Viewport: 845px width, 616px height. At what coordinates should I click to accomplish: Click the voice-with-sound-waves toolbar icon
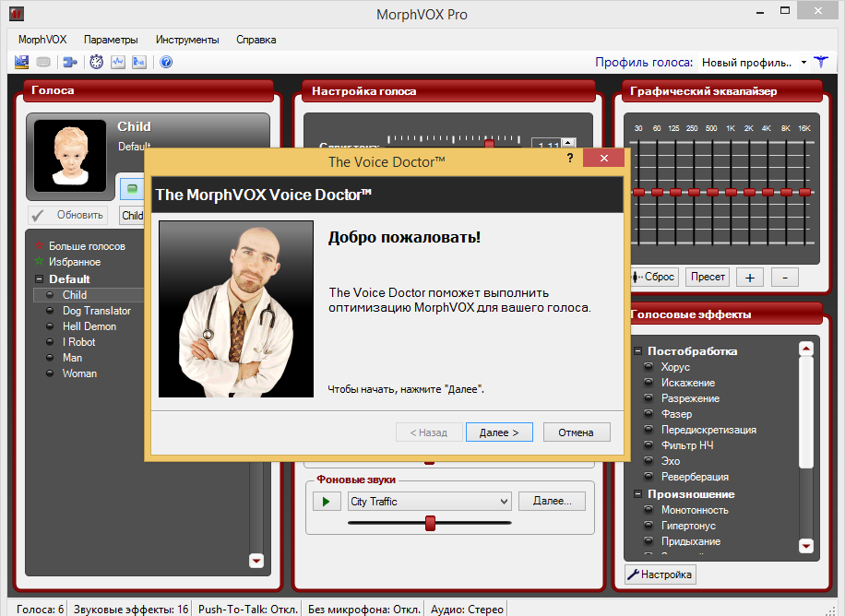point(139,62)
